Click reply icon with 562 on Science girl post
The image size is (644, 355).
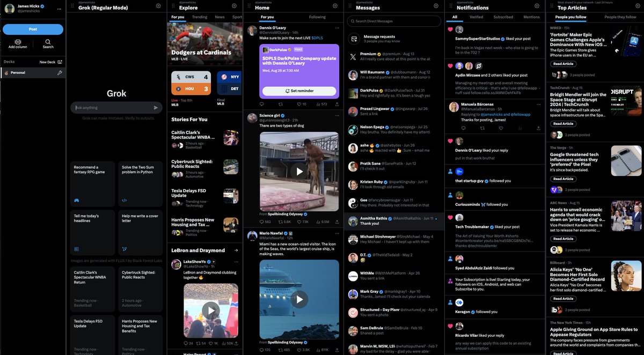pos(262,221)
